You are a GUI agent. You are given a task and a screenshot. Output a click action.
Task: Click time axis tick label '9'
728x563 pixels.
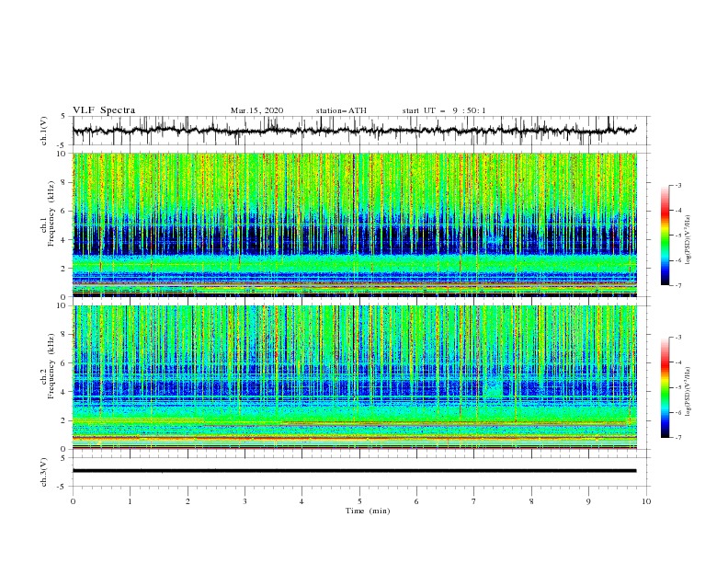588,501
